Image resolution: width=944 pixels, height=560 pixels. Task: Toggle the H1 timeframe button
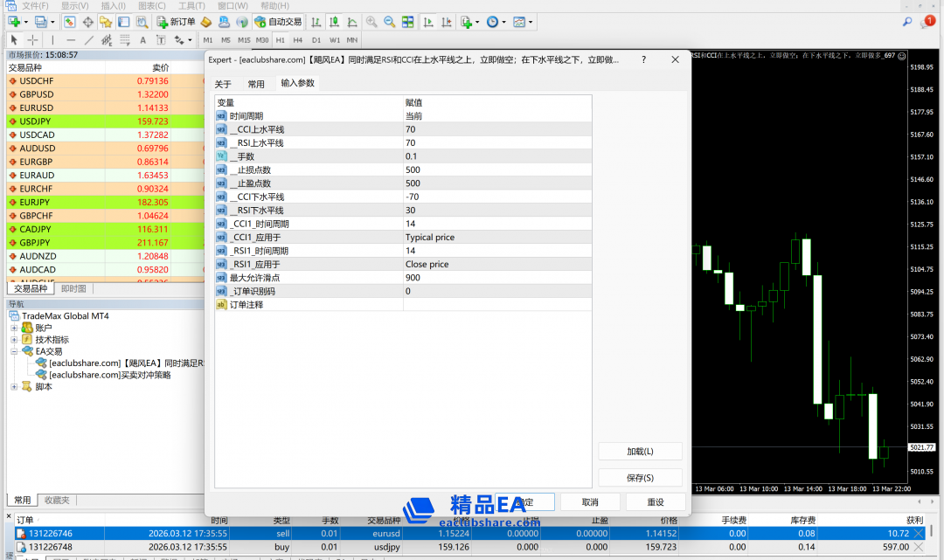(281, 40)
